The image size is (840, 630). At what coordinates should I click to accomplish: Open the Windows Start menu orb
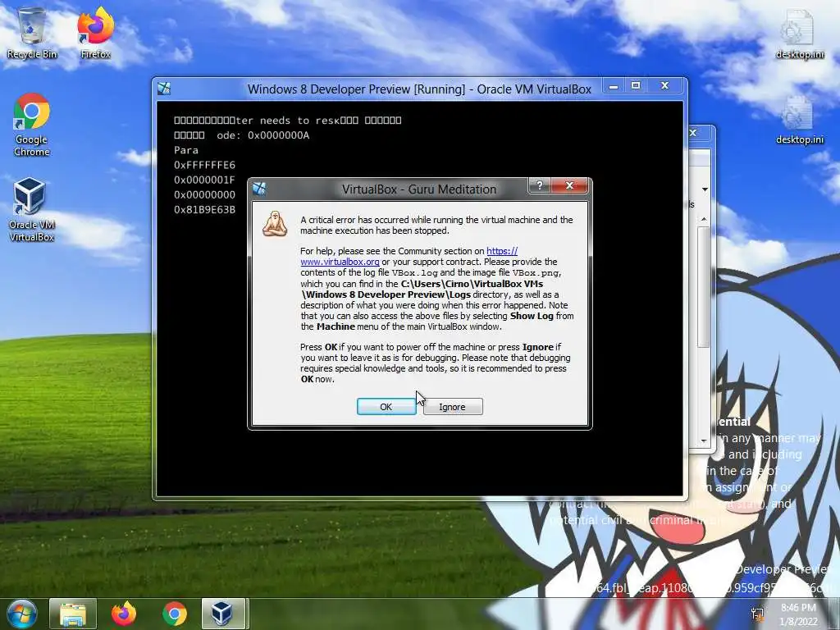pyautogui.click(x=21, y=614)
